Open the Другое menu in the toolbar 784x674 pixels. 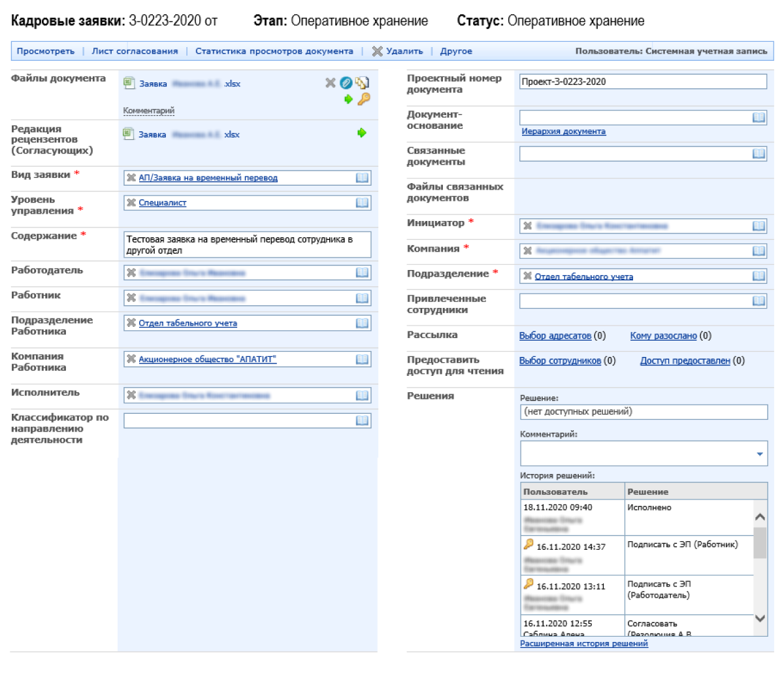pos(456,51)
